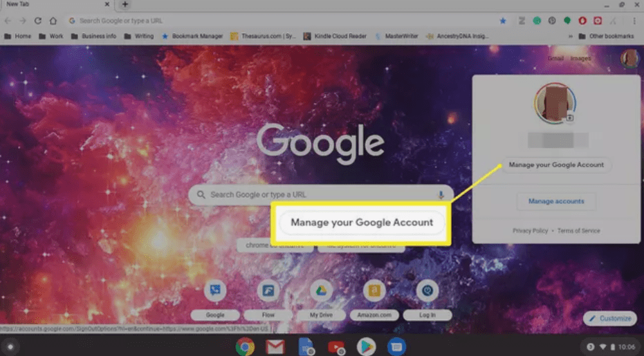Image resolution: width=644 pixels, height=356 pixels.
Task: Focus the address bar URL field
Action: coord(284,21)
